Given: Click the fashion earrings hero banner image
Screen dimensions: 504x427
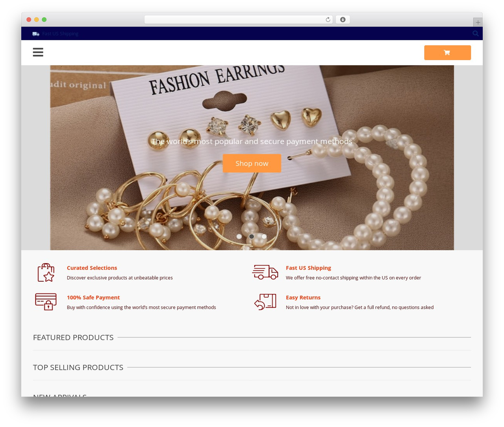Looking at the screenshot, I should click(x=252, y=158).
